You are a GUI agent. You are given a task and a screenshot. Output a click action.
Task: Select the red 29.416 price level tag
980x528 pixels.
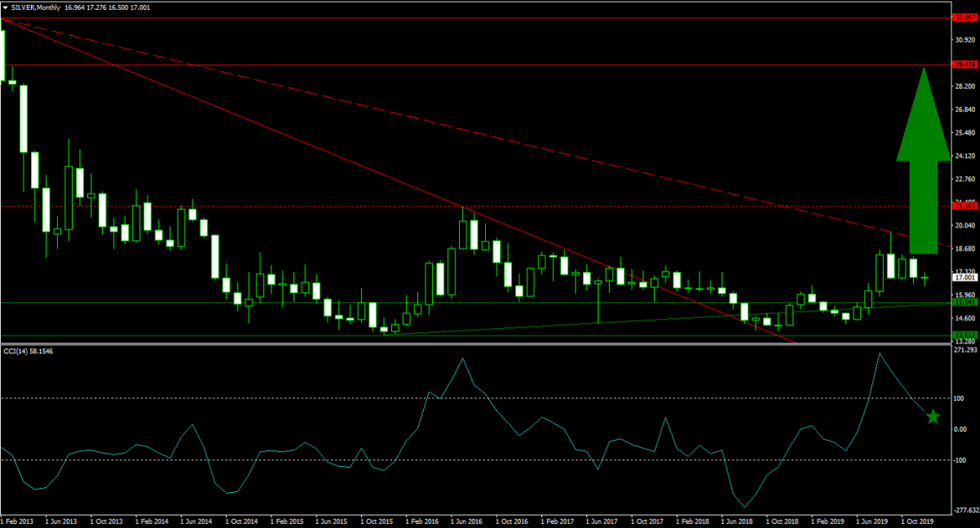(964, 64)
